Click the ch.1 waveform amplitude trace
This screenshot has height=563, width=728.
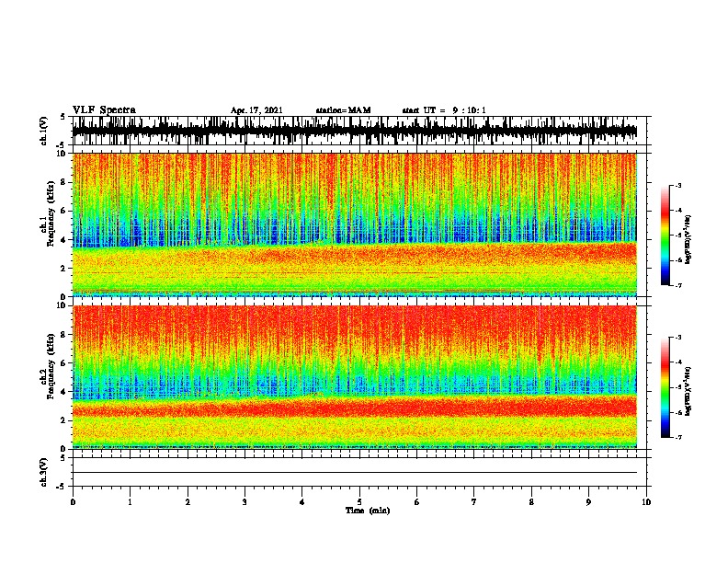click(355, 131)
